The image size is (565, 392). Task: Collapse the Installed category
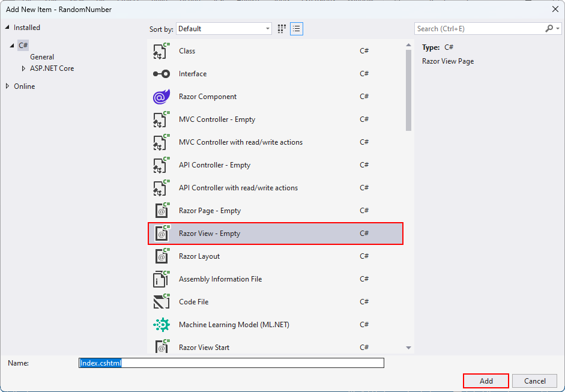pos(7,27)
